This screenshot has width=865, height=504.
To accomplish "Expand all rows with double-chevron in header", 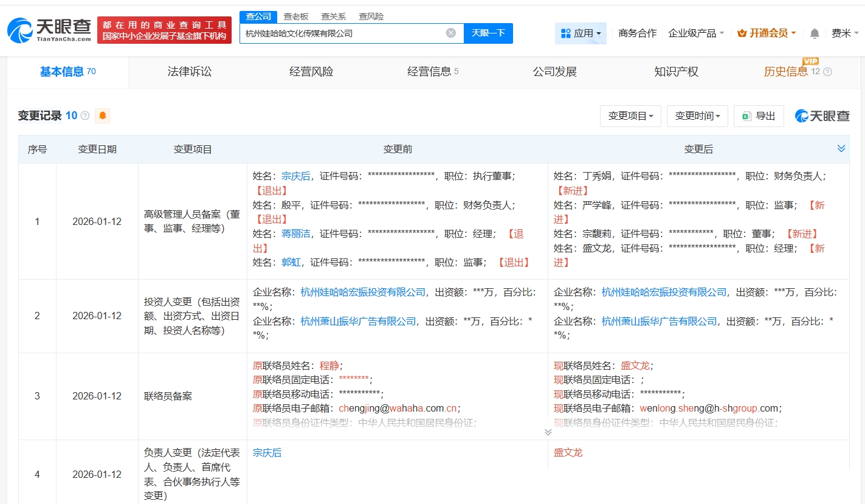I will click(x=841, y=148).
